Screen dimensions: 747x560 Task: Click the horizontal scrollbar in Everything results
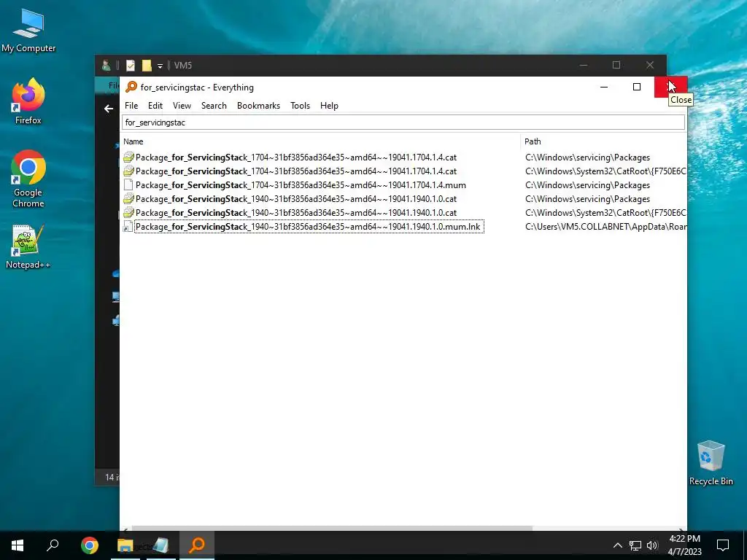coord(332,528)
